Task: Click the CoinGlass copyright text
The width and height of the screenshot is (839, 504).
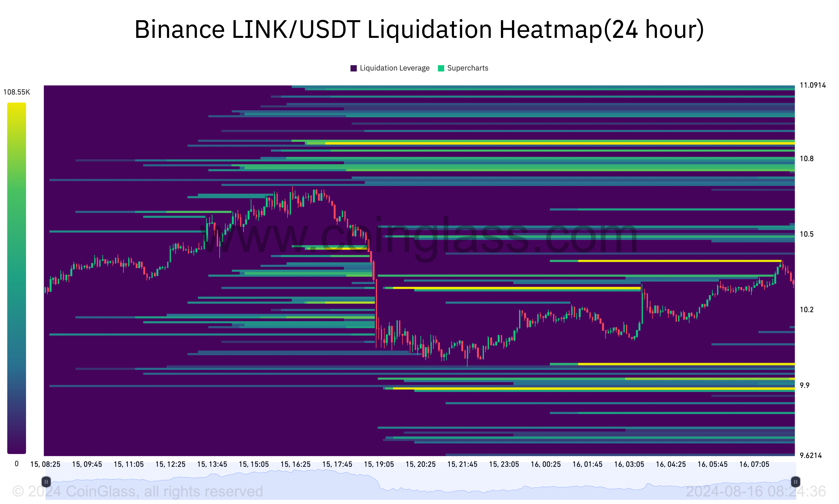Action: [138, 491]
